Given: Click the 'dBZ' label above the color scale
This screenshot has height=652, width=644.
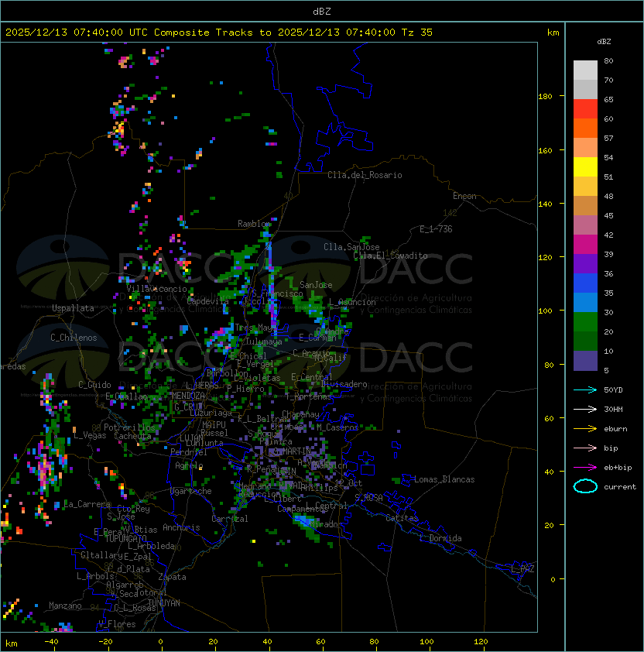Looking at the screenshot, I should [604, 42].
